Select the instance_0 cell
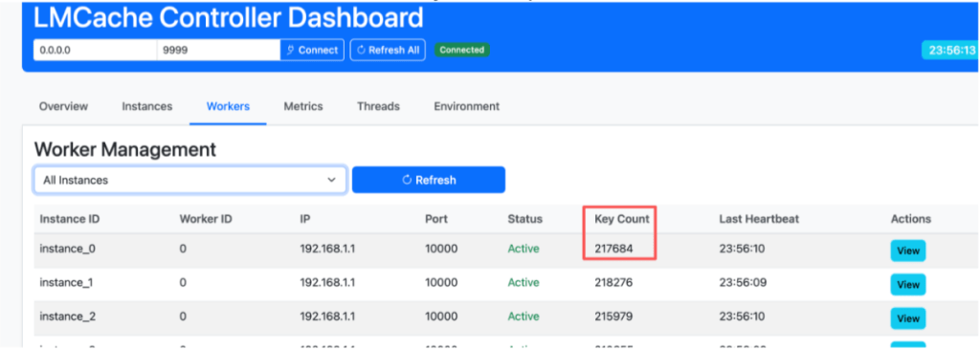The image size is (980, 350). point(68,249)
